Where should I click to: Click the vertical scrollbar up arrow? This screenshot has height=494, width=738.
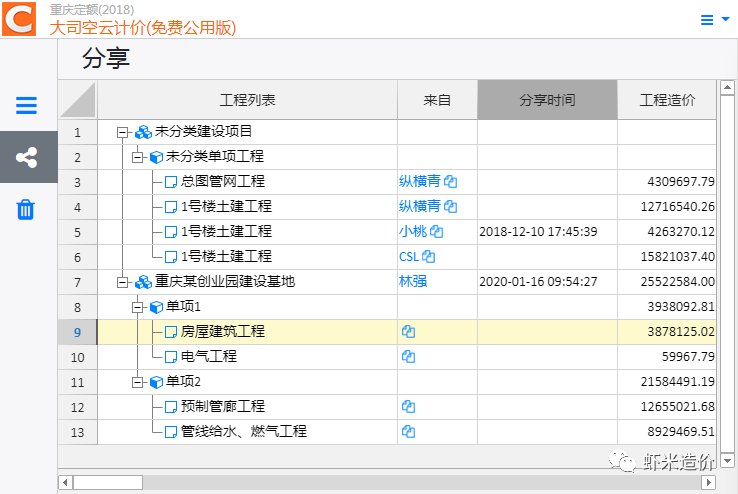pyautogui.click(x=727, y=88)
